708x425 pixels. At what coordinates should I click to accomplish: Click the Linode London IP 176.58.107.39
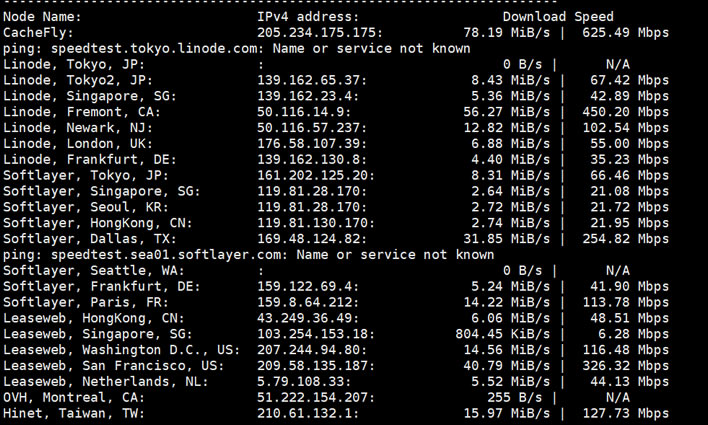tap(309, 144)
